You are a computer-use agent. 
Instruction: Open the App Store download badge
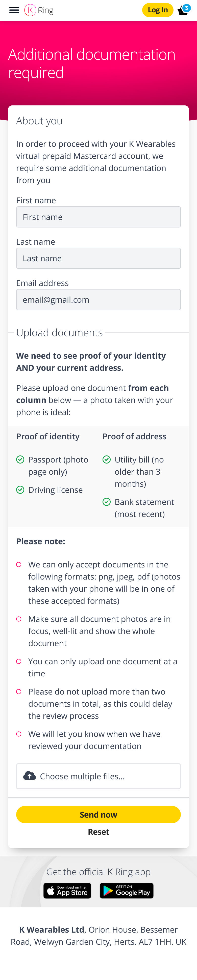tap(67, 890)
